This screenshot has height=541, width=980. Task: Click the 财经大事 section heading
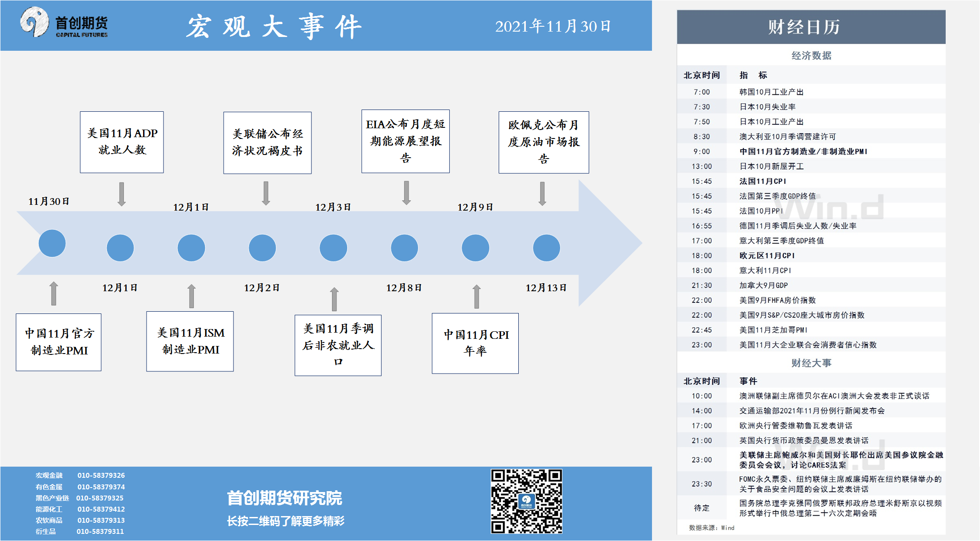[x=811, y=363]
